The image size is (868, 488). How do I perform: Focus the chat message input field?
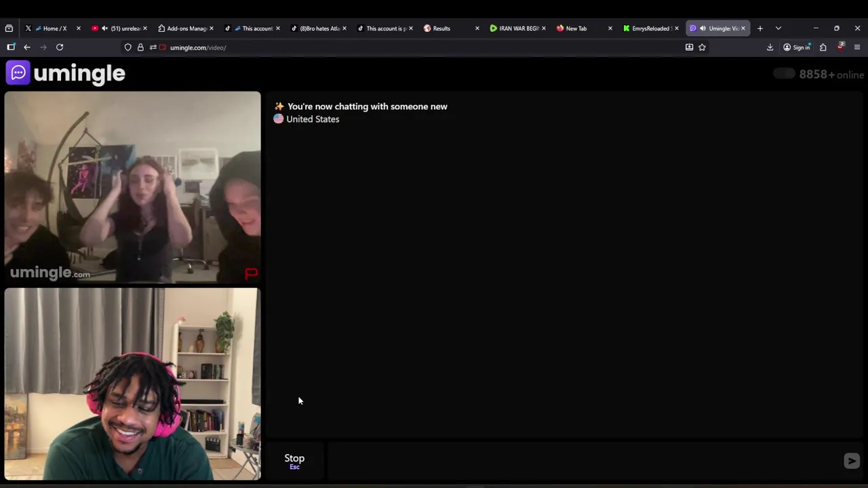point(585,461)
